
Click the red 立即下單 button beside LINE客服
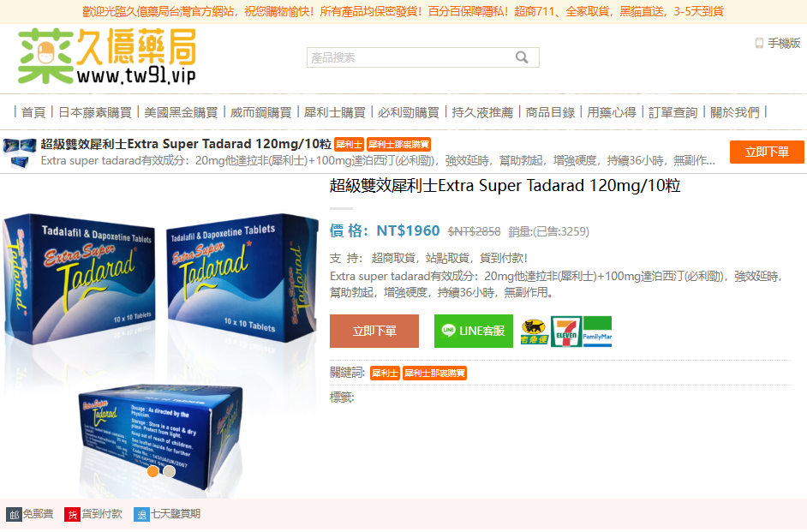coord(374,332)
